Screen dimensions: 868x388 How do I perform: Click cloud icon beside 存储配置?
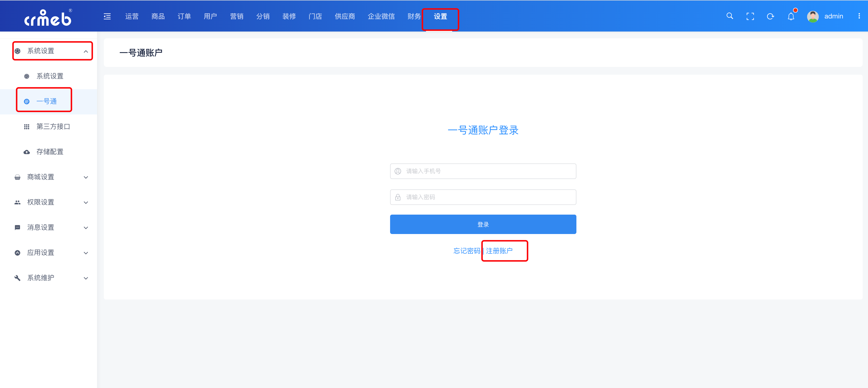(27, 152)
